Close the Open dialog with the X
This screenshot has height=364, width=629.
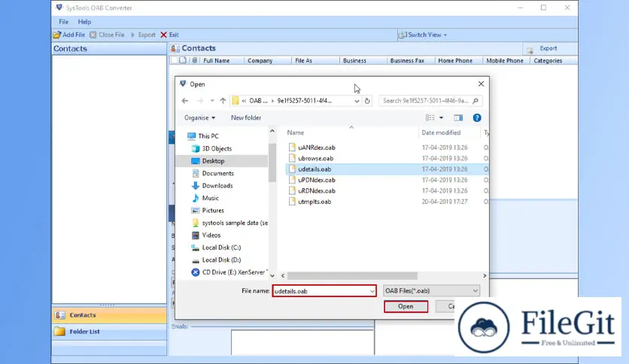pos(481,83)
